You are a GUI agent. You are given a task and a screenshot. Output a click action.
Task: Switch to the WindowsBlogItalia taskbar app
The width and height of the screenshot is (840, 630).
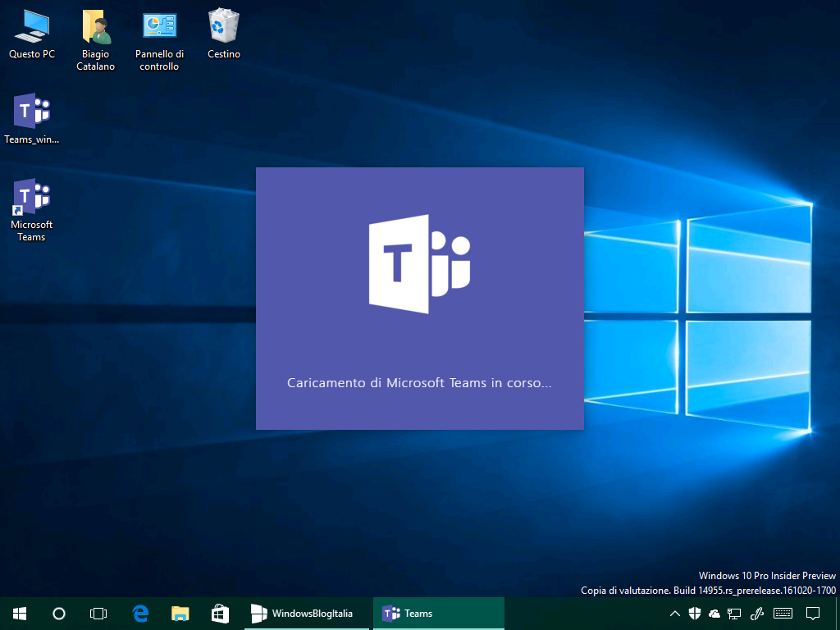[x=307, y=614]
